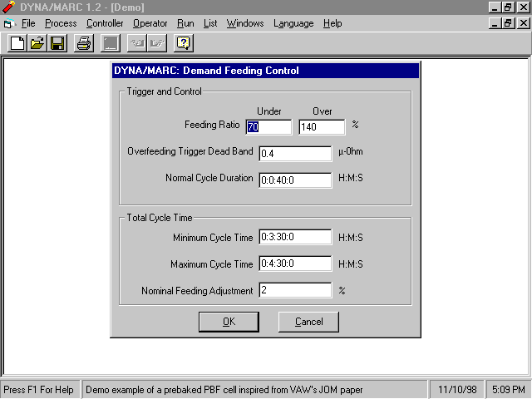Click the Under feeding ratio field

pyautogui.click(x=268, y=127)
